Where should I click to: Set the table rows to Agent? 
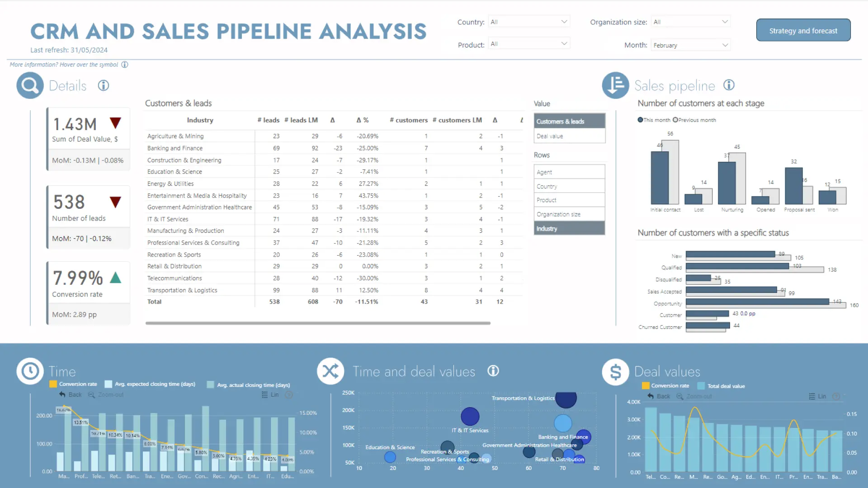tap(570, 172)
